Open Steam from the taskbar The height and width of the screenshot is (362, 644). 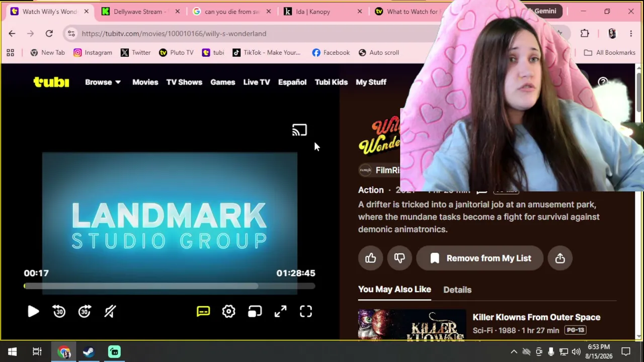click(x=89, y=352)
